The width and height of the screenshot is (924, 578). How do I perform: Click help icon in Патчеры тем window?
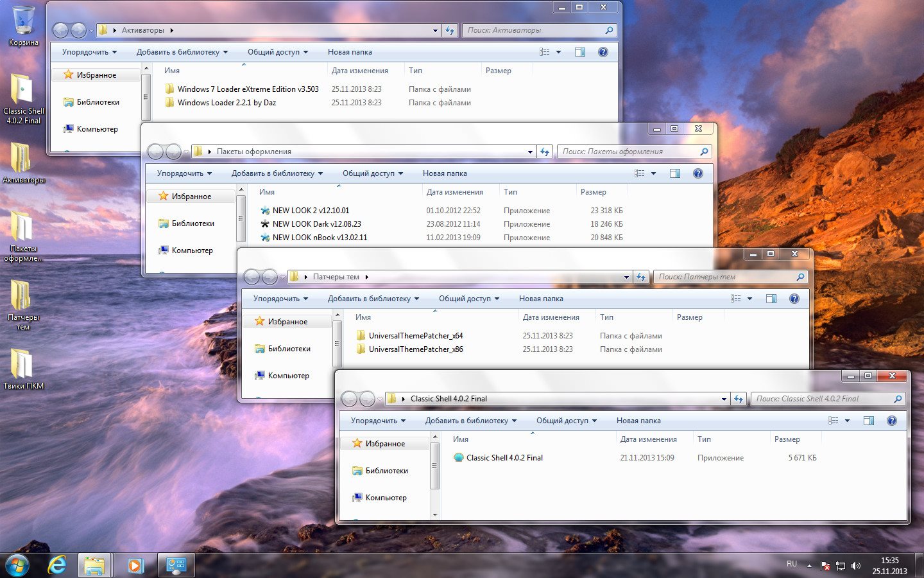click(794, 299)
